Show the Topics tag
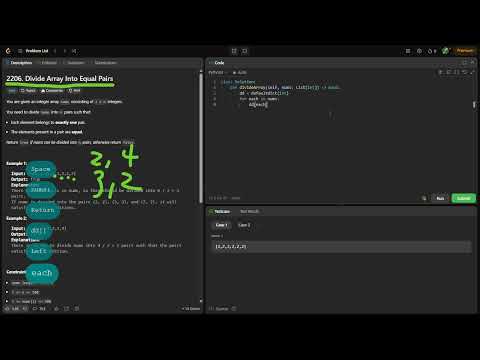This screenshot has width=480, height=360. (x=28, y=91)
